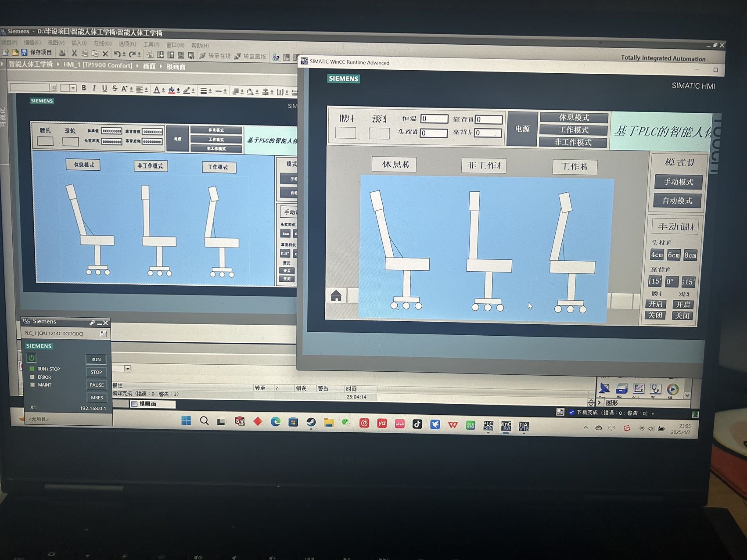
Task: Click the redo arrow icon
Action: coord(132,54)
